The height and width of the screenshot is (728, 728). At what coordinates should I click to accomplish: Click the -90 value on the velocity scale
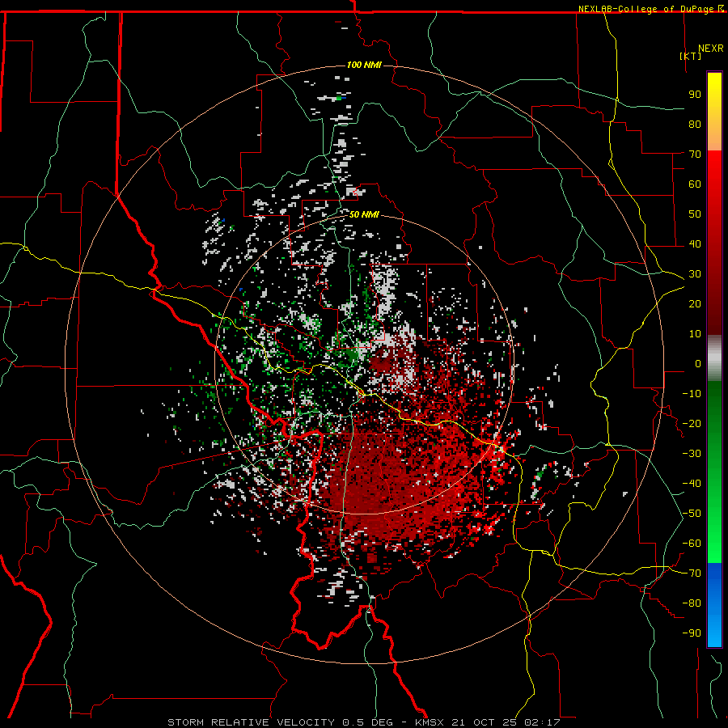click(692, 633)
